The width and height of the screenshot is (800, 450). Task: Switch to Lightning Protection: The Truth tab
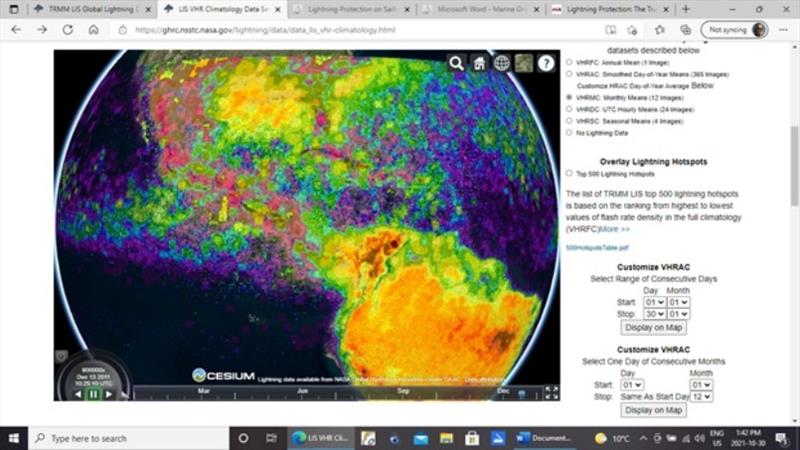coord(611,9)
